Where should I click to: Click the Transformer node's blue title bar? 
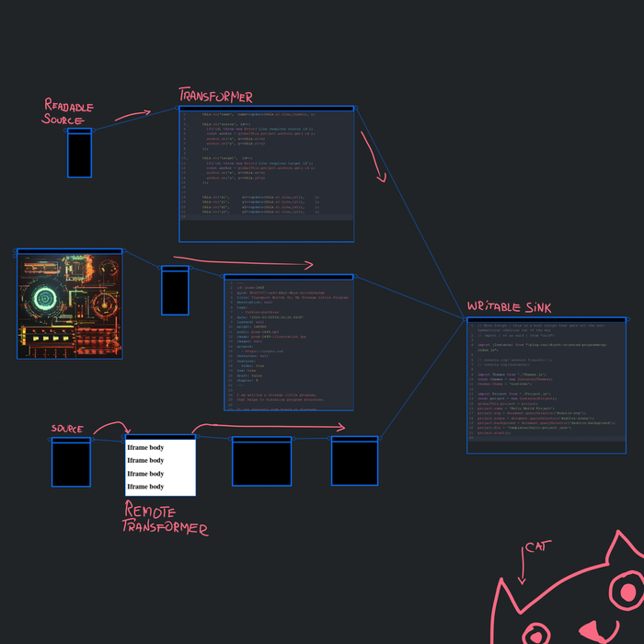coord(266,109)
